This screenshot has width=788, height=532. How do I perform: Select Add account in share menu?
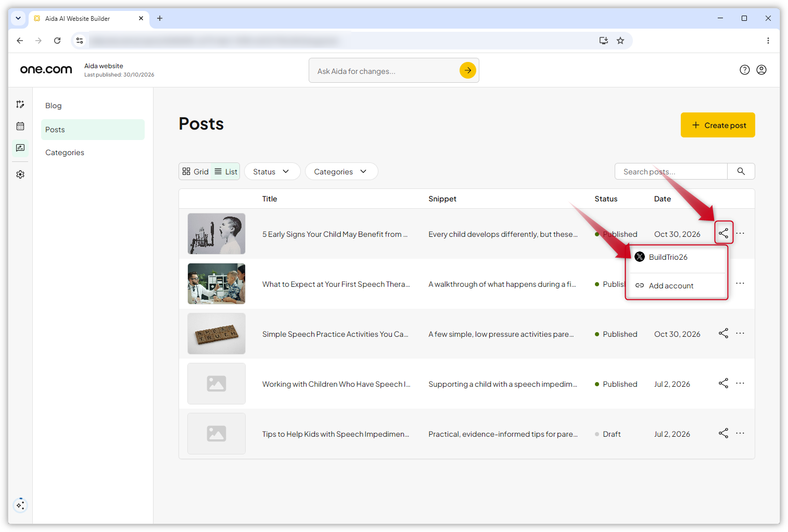[678, 286]
